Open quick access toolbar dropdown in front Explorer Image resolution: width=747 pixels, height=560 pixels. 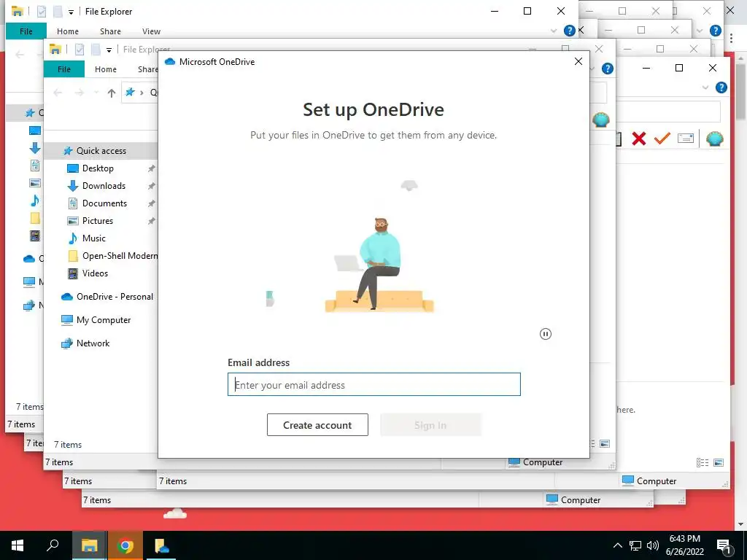pos(109,50)
